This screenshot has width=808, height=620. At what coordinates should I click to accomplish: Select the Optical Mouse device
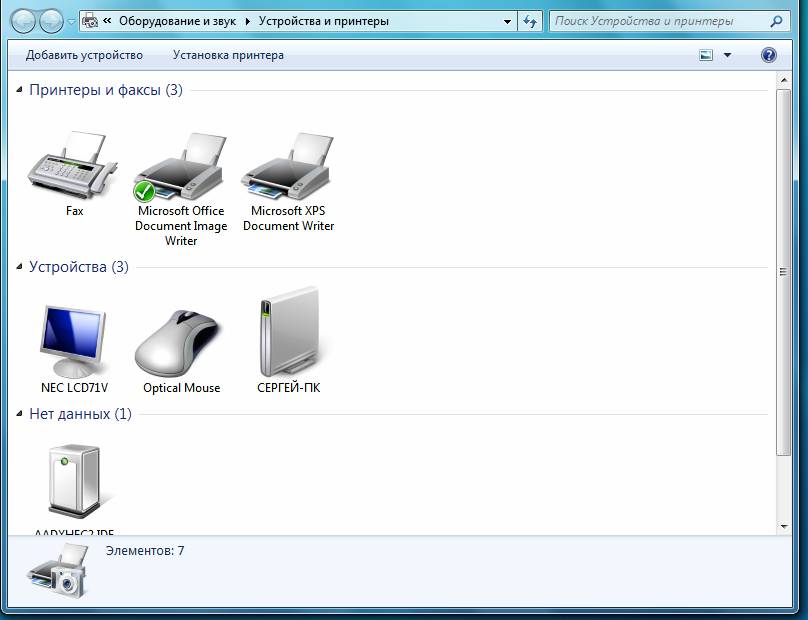click(181, 342)
